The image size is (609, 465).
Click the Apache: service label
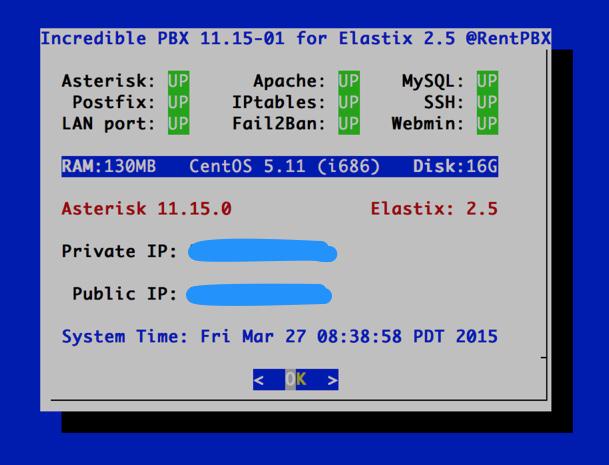(289, 81)
